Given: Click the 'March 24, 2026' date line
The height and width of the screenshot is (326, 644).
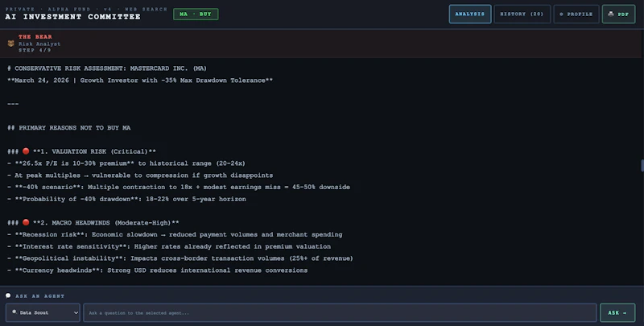Looking at the screenshot, I should (x=140, y=80).
